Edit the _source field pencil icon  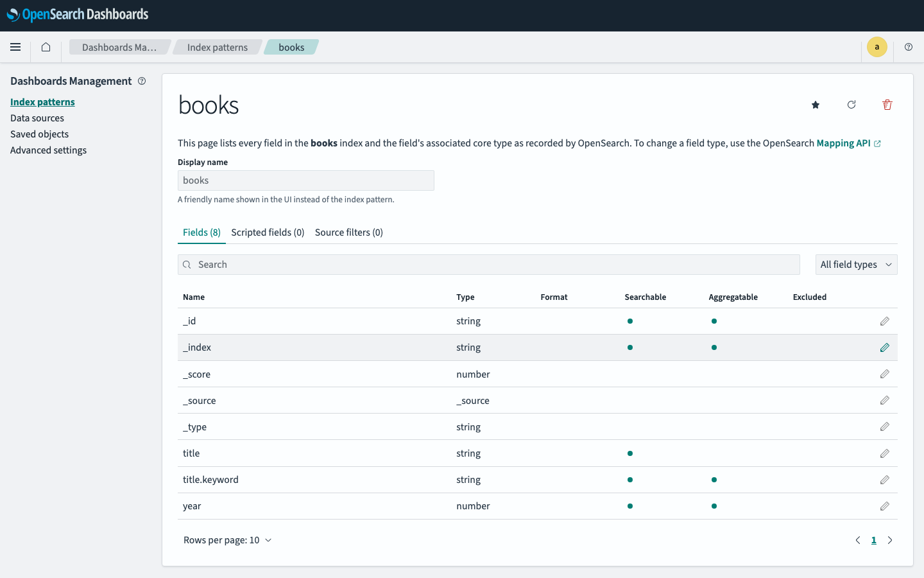pyautogui.click(x=885, y=400)
